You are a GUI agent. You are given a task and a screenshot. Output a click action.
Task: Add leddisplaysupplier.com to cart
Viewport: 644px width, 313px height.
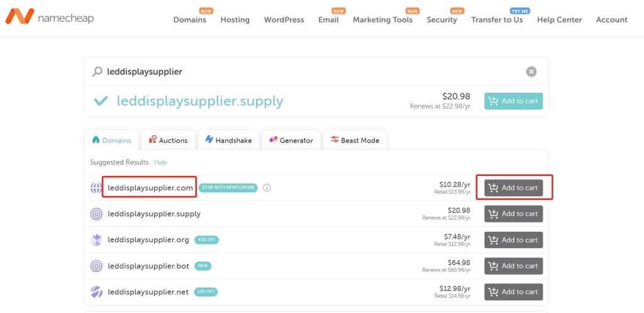point(513,188)
